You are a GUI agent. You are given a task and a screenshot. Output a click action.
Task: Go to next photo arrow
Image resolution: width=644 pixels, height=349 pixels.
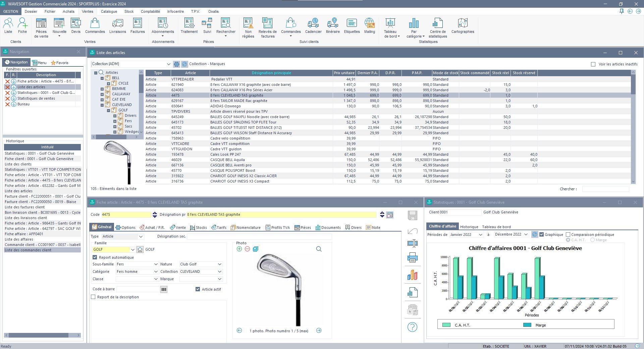click(319, 331)
